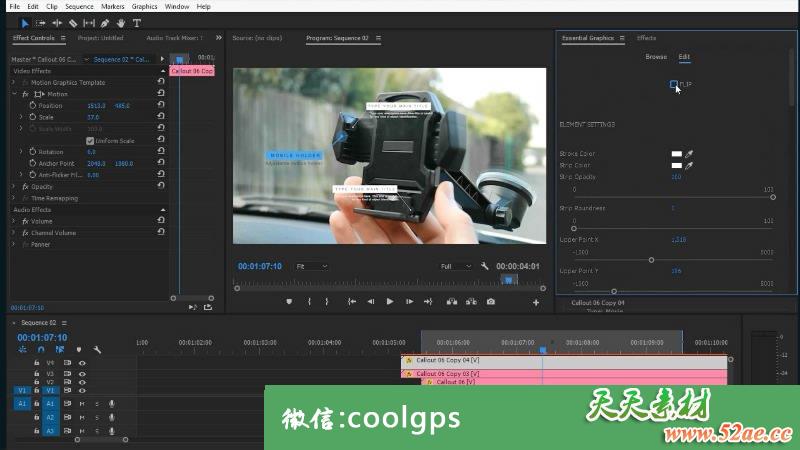Step back one frame
This screenshot has width=800, height=450.
pyautogui.click(x=370, y=302)
